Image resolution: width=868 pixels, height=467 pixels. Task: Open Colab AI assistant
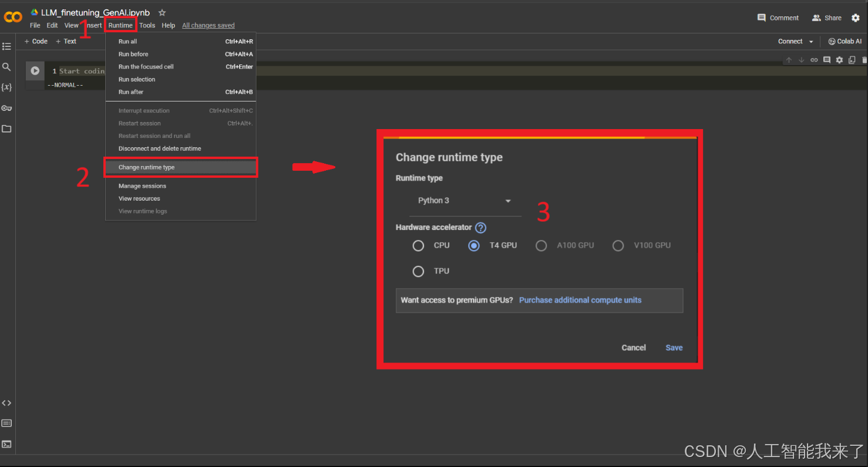[845, 42]
